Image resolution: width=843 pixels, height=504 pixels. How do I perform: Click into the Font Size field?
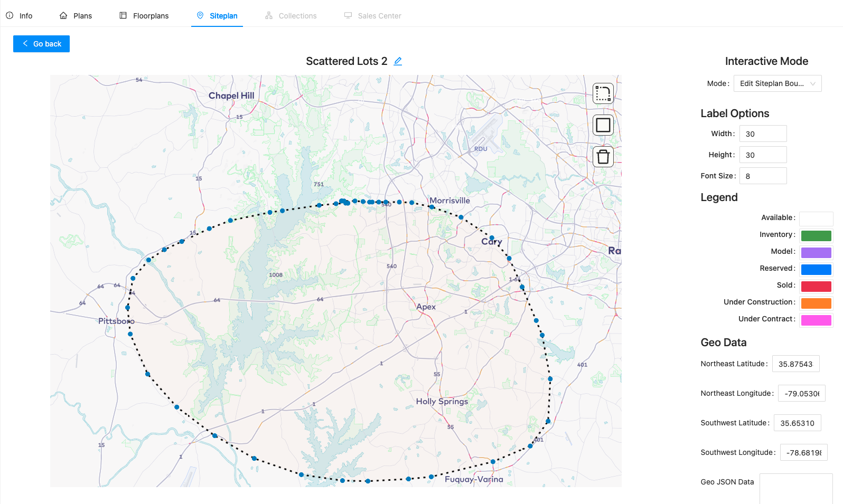[x=763, y=176]
